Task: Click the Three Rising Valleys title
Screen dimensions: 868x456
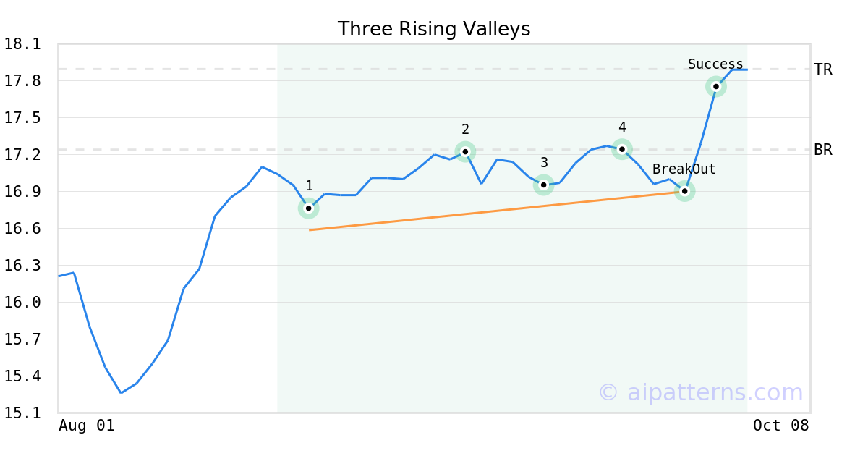Action: 434,29
